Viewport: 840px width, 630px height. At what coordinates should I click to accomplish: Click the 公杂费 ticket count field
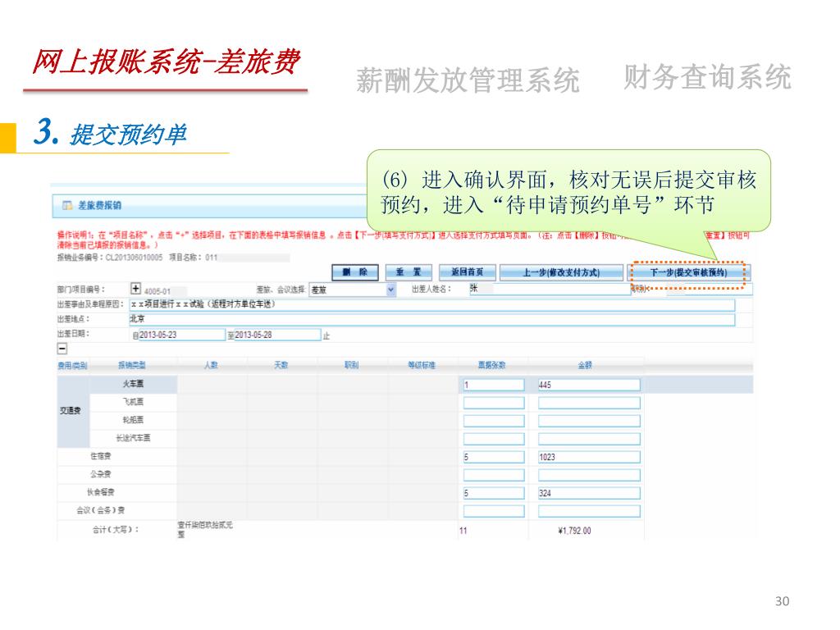tap(494, 475)
